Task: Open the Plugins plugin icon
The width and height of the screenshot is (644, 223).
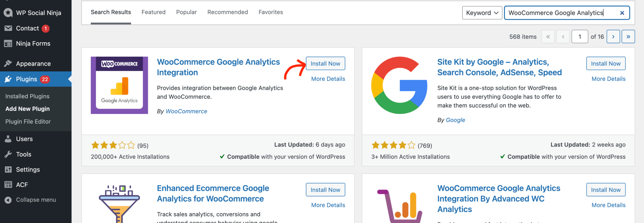Action: tap(8, 79)
